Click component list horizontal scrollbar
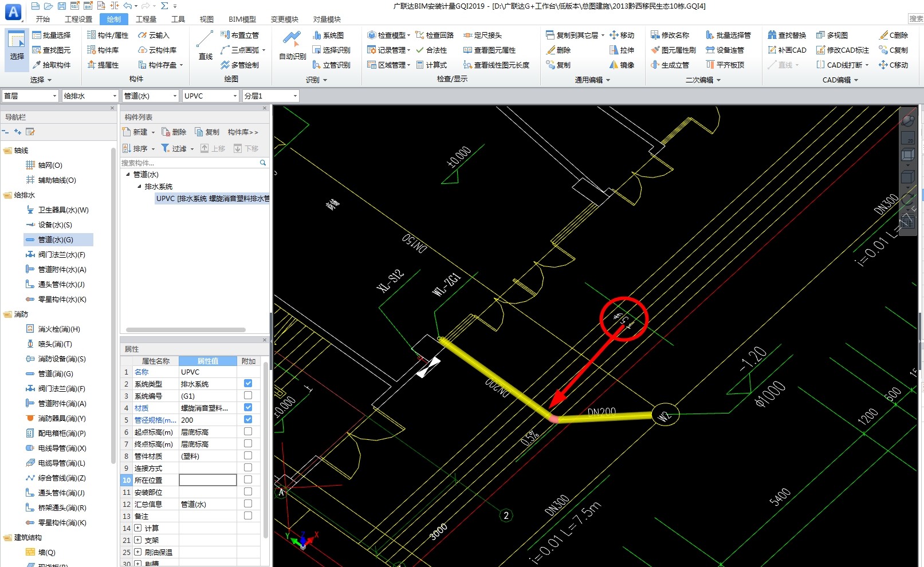This screenshot has width=924, height=567. coord(186,330)
